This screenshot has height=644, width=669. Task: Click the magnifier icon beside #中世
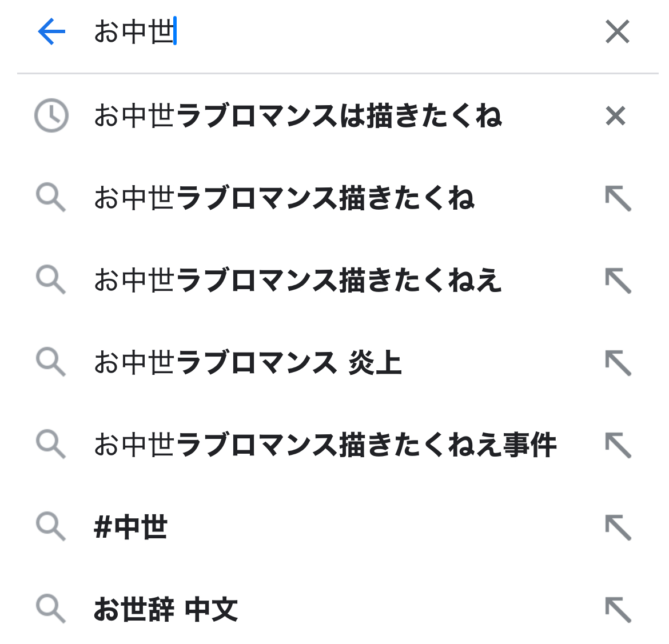pyautogui.click(x=51, y=527)
